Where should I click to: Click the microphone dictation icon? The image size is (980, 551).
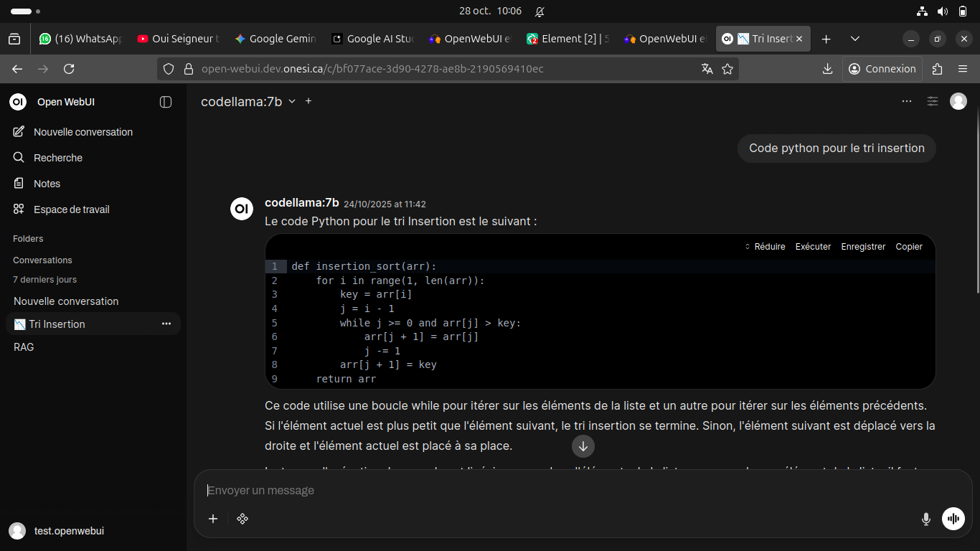tap(926, 519)
